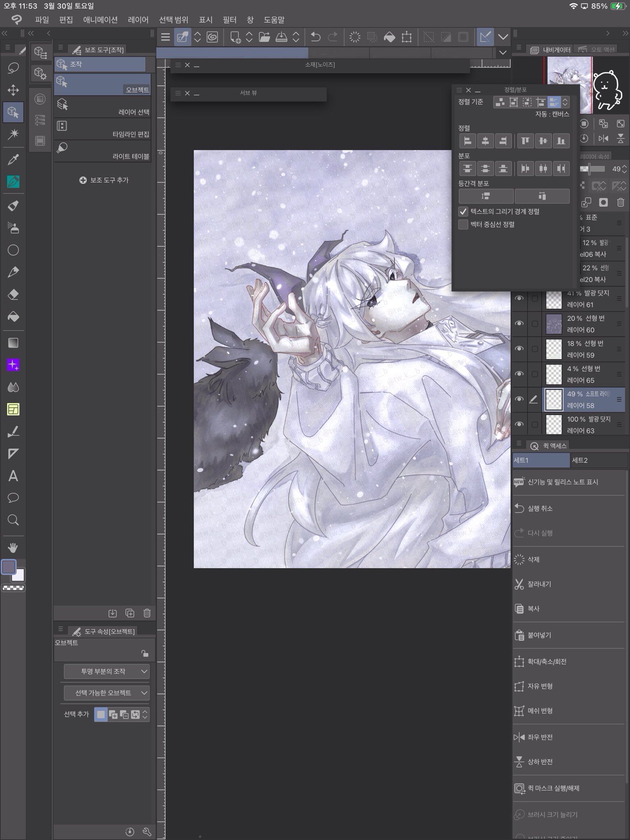Toggle lock checkbox on 레이어 60
630x840 pixels.
click(534, 324)
